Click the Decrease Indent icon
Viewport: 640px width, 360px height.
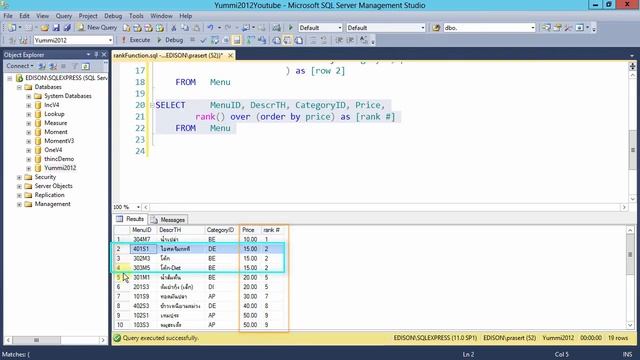click(339, 40)
